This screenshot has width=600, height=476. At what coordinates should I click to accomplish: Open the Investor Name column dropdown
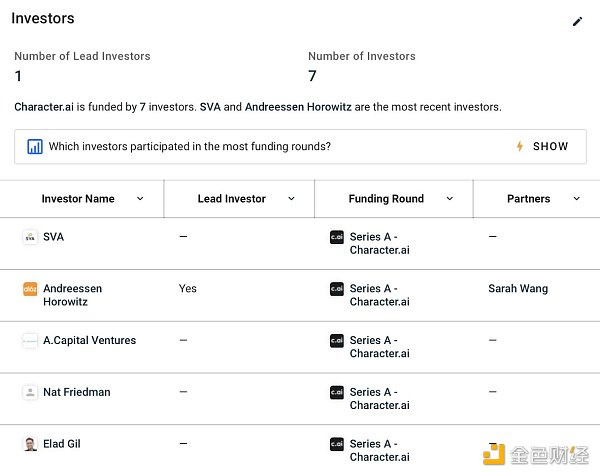[140, 199]
